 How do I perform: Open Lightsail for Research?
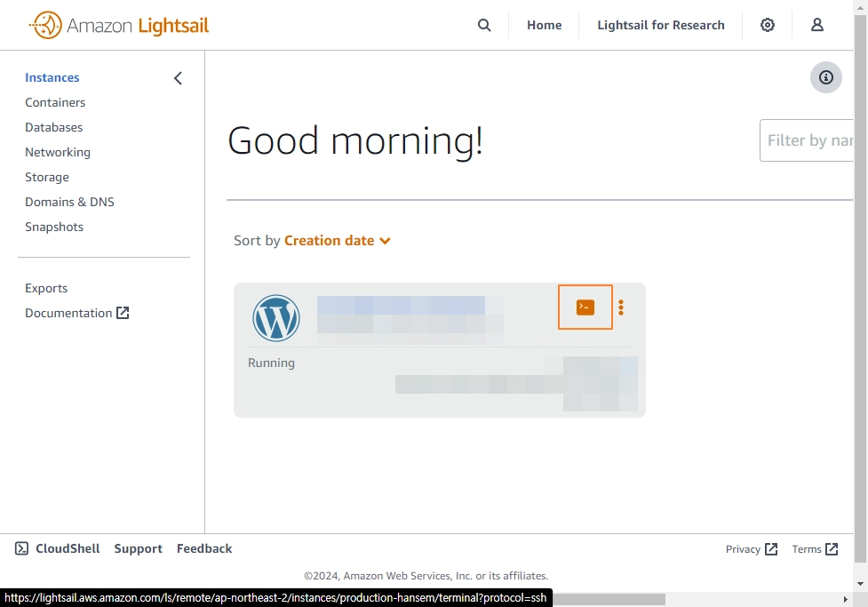[x=660, y=25]
